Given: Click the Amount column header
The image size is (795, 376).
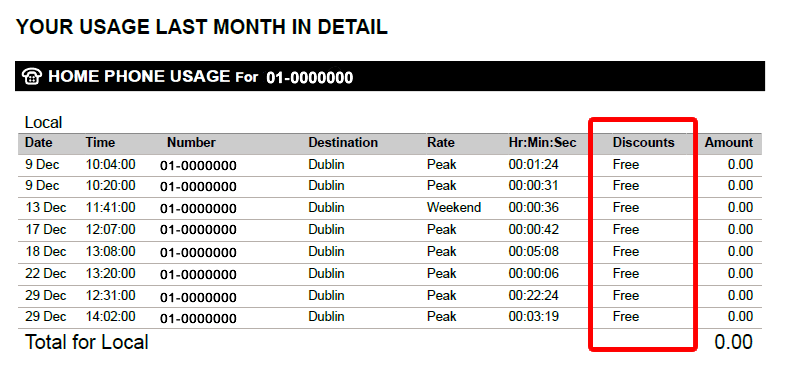Looking at the screenshot, I should [729, 143].
